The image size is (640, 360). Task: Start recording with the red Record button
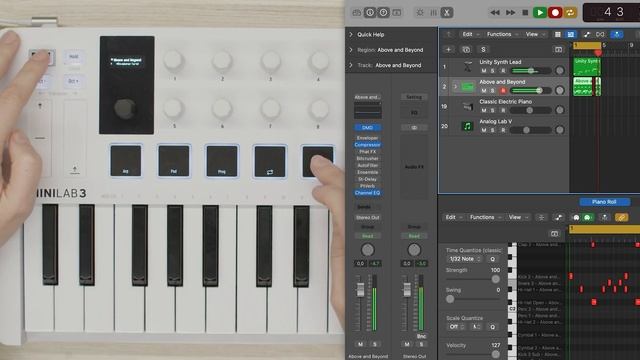click(x=555, y=13)
